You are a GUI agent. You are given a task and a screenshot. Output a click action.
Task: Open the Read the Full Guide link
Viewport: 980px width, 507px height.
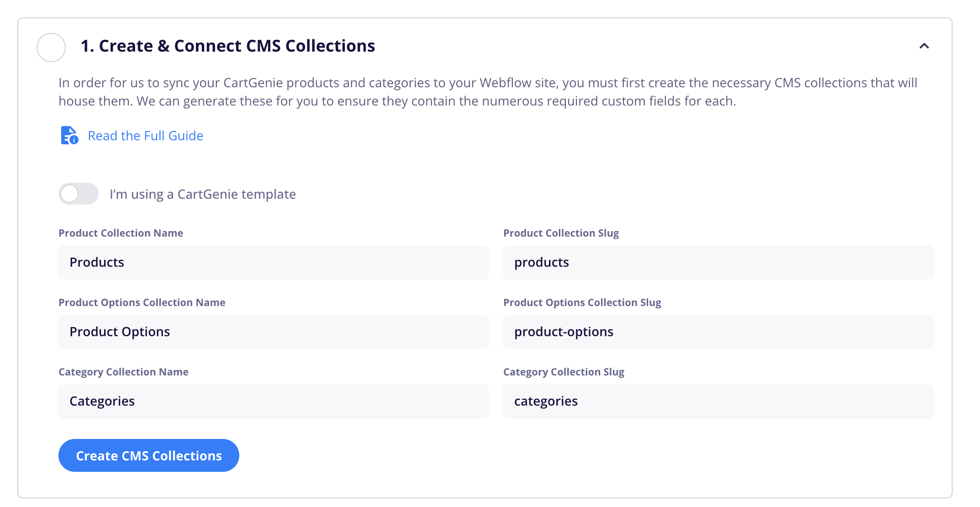tap(145, 136)
